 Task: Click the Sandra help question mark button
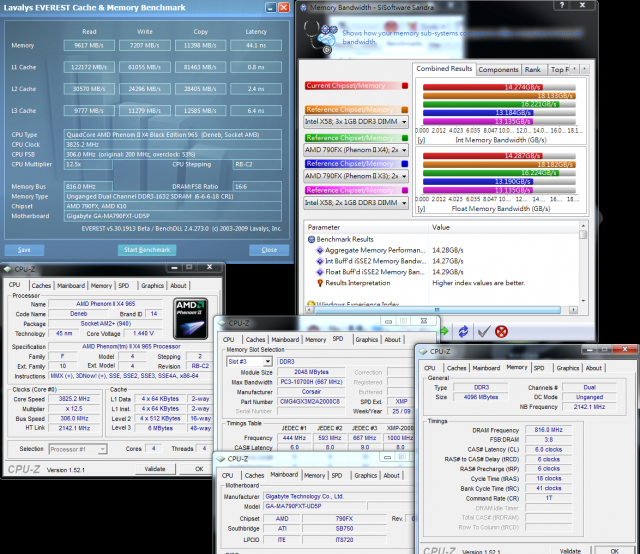point(562,5)
